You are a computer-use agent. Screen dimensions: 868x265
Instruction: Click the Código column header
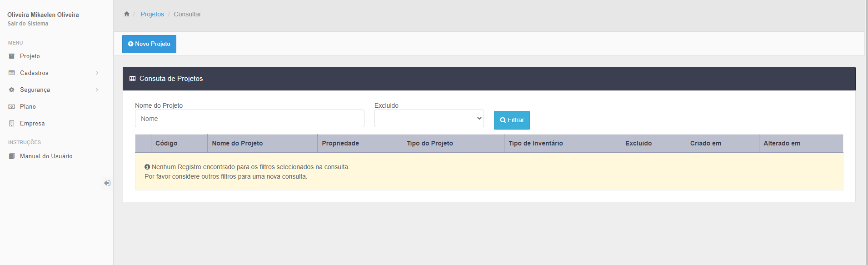[179, 143]
